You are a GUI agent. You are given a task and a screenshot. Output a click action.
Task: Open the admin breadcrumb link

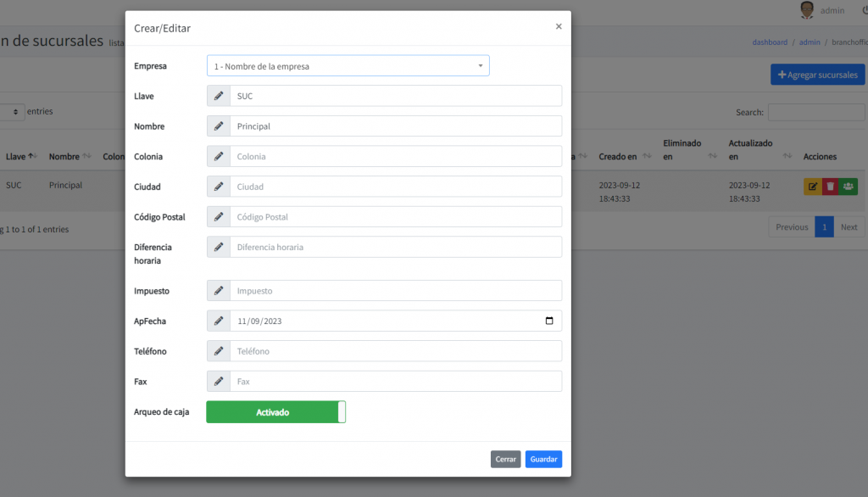pyautogui.click(x=810, y=42)
